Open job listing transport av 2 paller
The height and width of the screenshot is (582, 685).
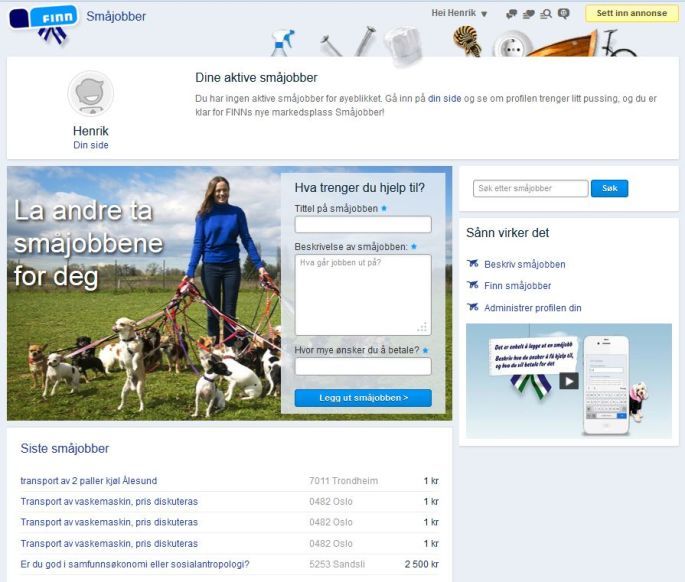pyautogui.click(x=89, y=481)
